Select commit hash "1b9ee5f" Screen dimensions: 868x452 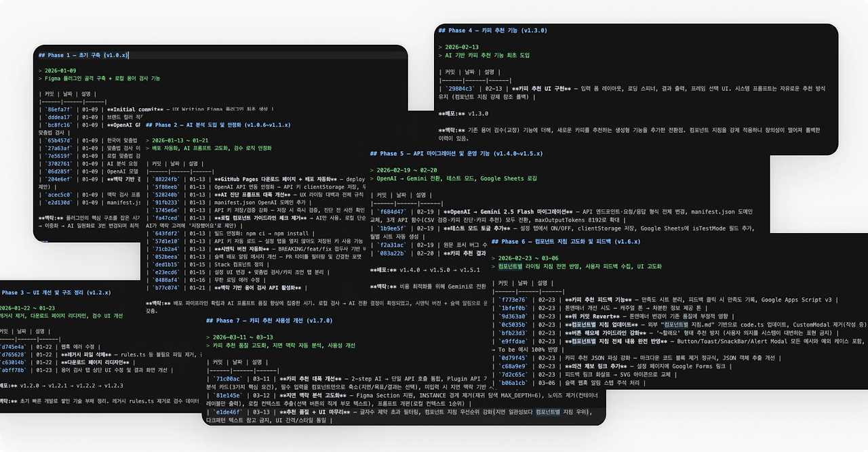392,229
